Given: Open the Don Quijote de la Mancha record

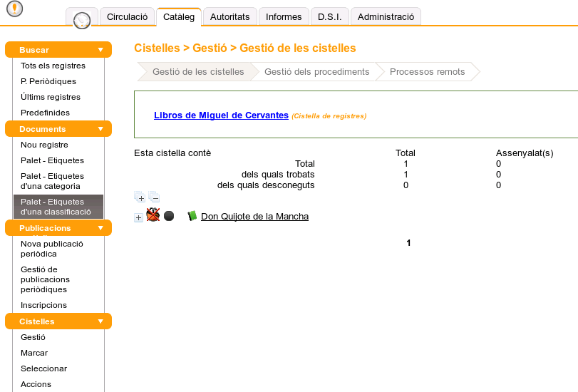Looking at the screenshot, I should (254, 216).
